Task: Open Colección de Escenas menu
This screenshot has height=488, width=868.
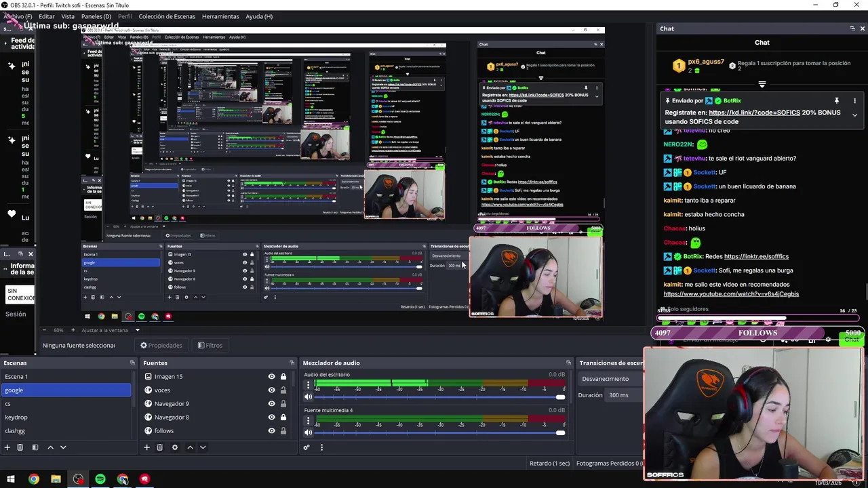Action: (x=167, y=16)
